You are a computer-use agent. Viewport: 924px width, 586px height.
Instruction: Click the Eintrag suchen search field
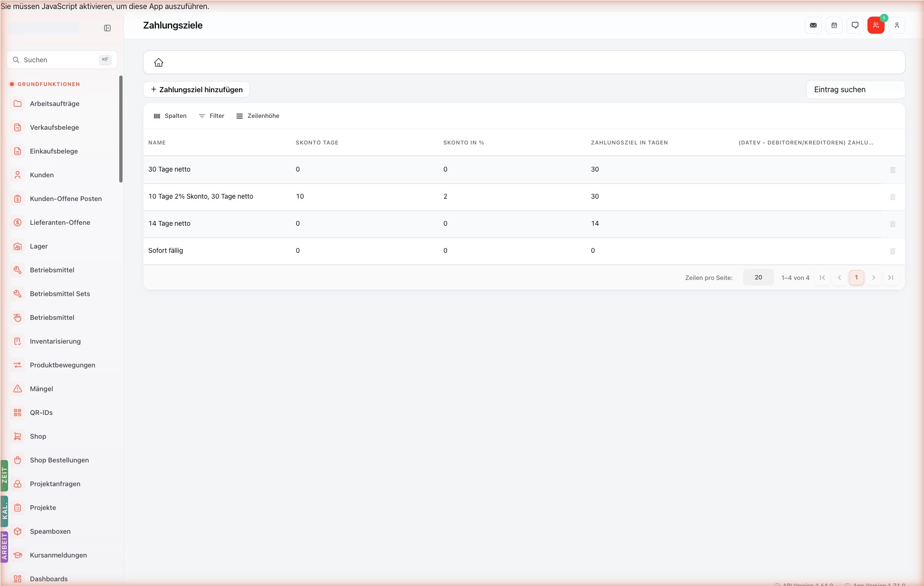(856, 89)
